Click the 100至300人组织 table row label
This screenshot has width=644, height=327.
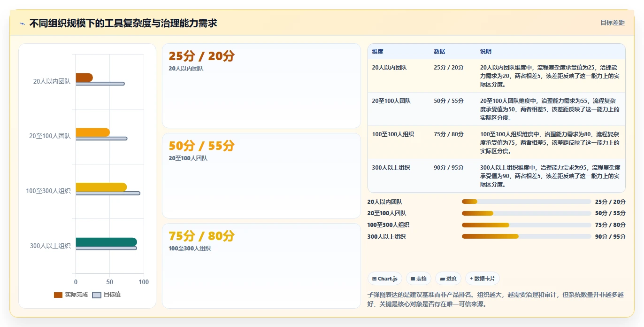click(x=393, y=134)
